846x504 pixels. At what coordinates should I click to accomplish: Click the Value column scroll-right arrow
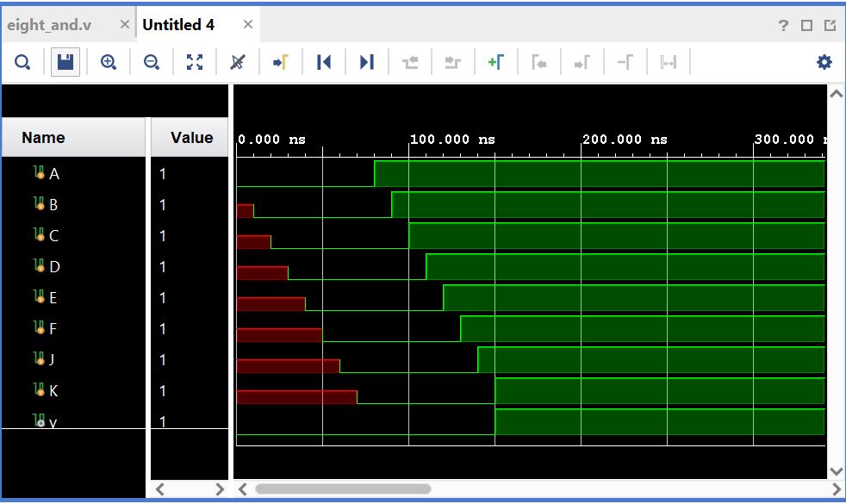pyautogui.click(x=219, y=489)
